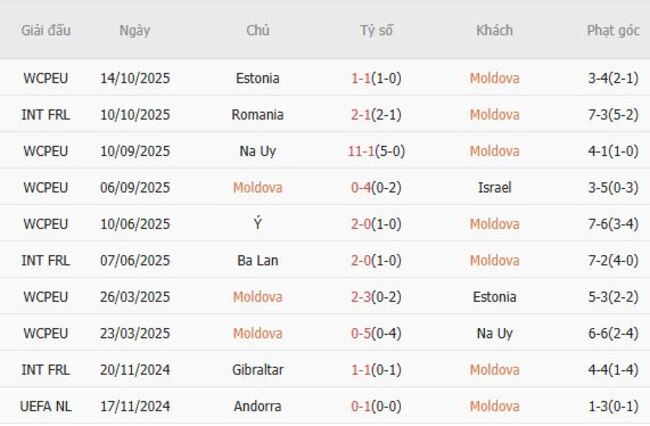The height and width of the screenshot is (426, 650).
Task: Click the "Khách" column header
Action: coord(494,30)
